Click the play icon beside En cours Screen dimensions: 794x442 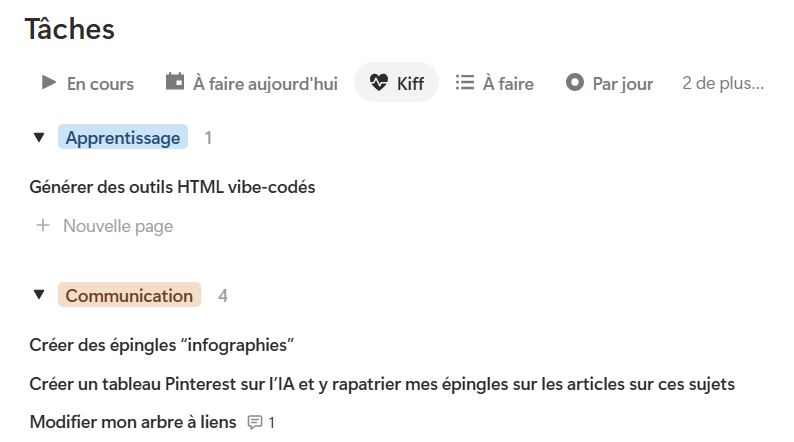(49, 82)
